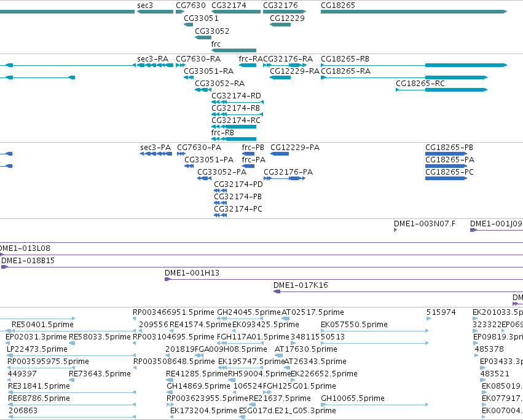Click the CG12229-PA protein label
523x420 pixels.
295,148
